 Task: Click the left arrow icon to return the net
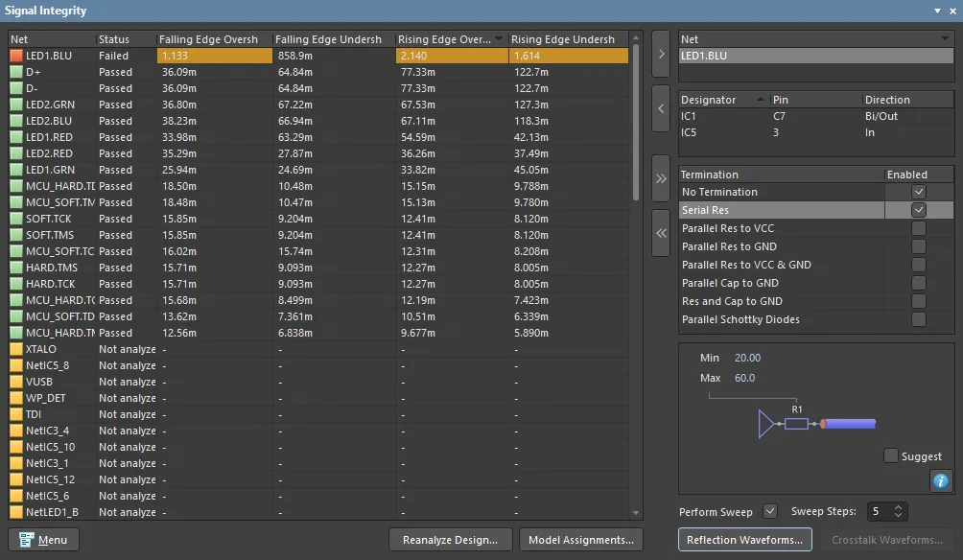point(660,108)
